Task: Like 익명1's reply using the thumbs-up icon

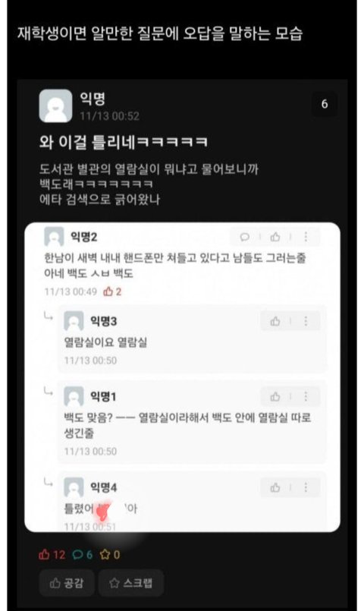Action: click(275, 397)
